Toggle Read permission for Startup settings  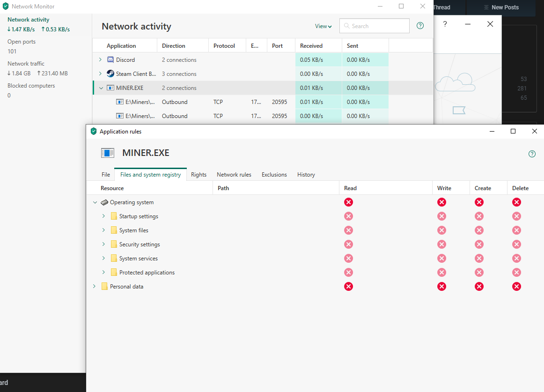[x=349, y=216]
